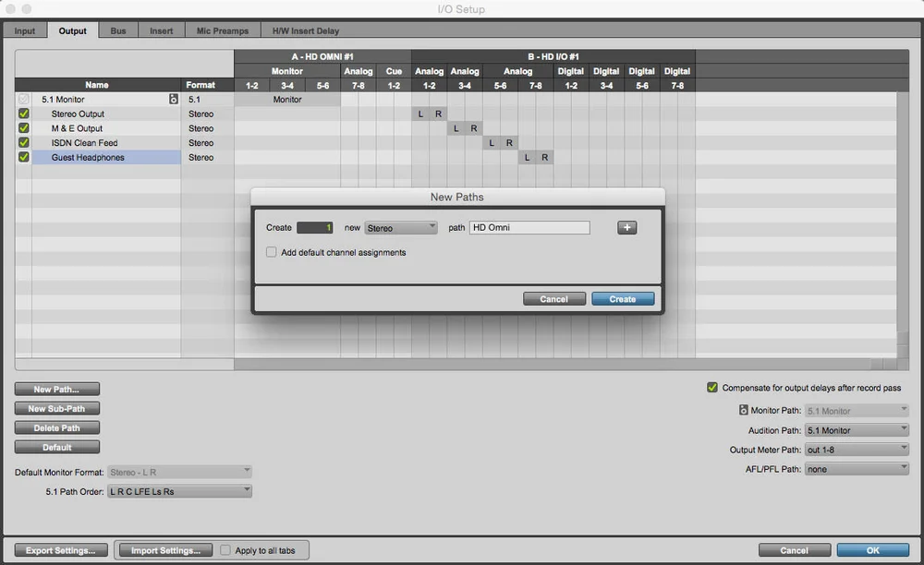Open the AFL/PFL Path dropdown

857,469
